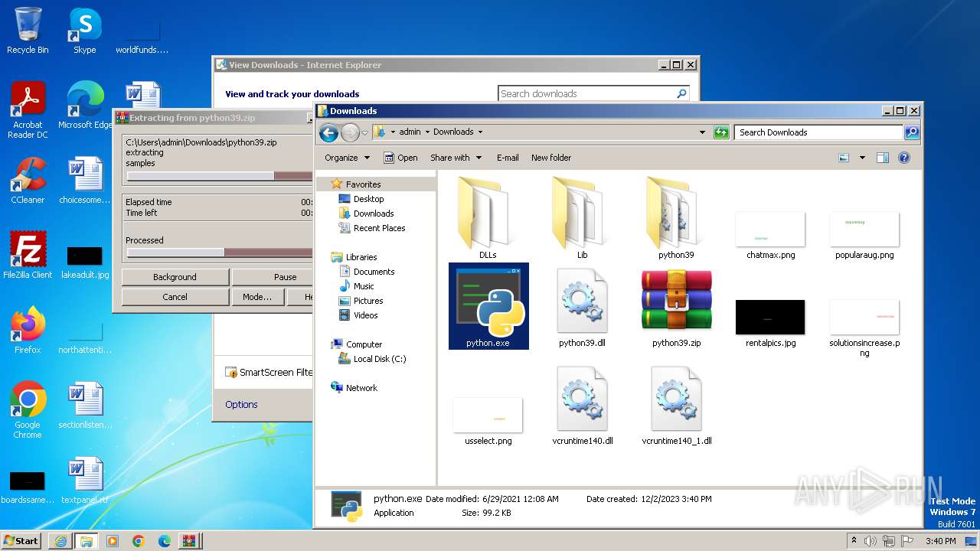Select the python39 folder
This screenshot has height=551, width=980.
click(x=676, y=218)
